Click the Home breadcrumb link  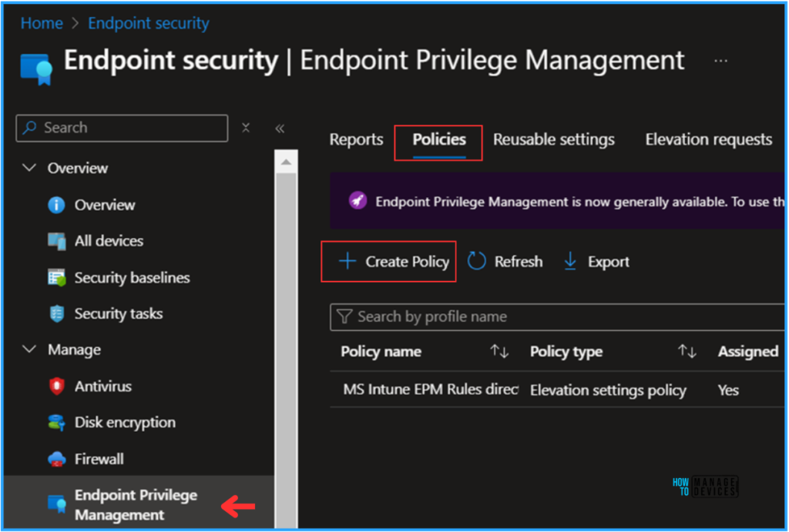(x=42, y=23)
